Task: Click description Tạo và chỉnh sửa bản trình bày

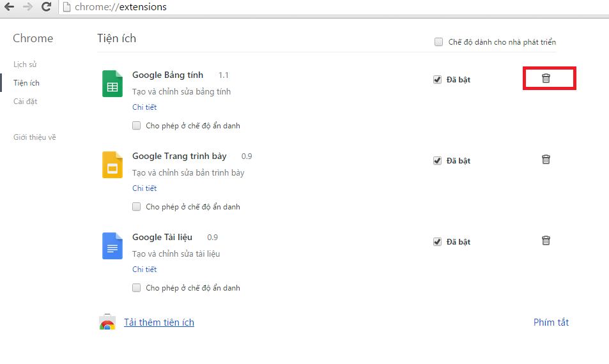Action: pos(189,172)
